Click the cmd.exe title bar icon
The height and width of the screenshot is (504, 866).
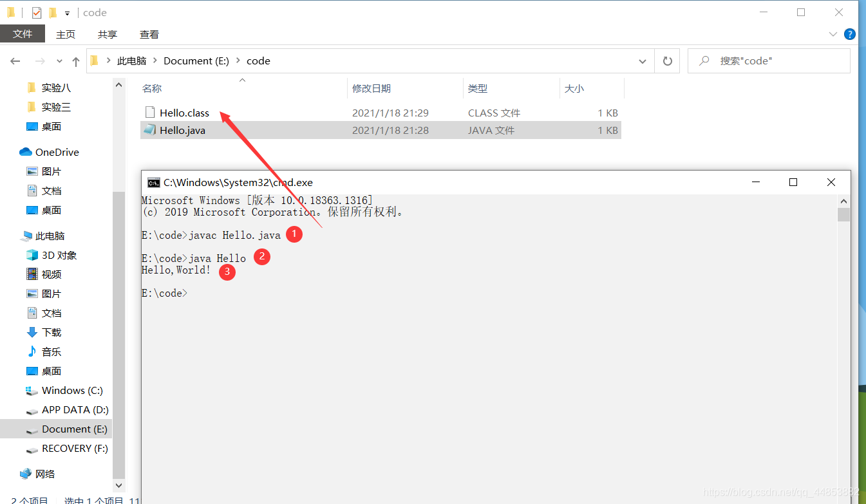coord(154,182)
